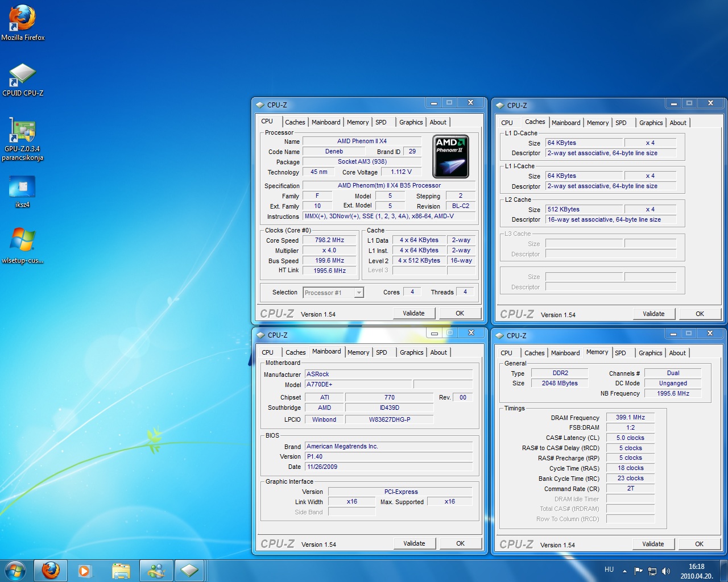The width and height of the screenshot is (728, 582).
Task: Click '16-way set associative' L2 descriptor
Action: pyautogui.click(x=611, y=219)
